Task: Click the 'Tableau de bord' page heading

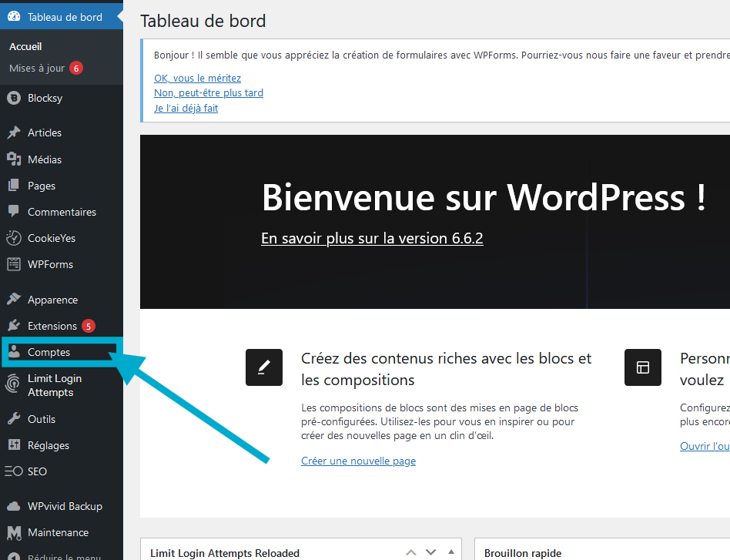Action: [203, 21]
